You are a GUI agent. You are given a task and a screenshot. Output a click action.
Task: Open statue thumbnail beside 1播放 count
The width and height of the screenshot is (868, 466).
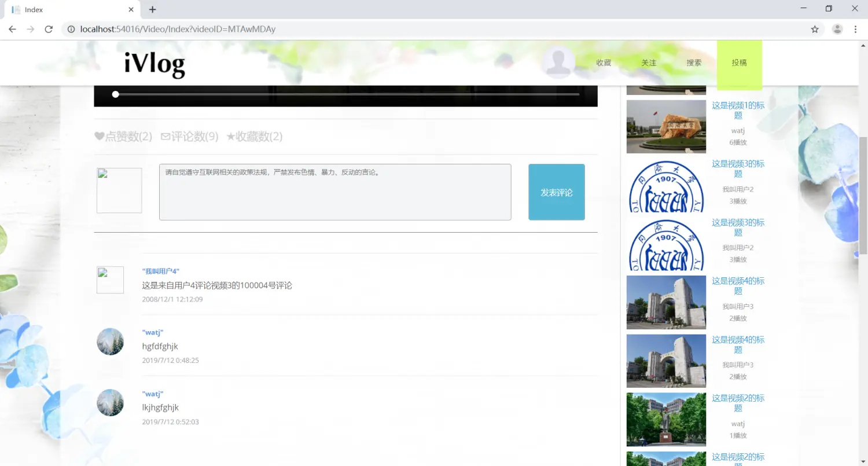pyautogui.click(x=666, y=420)
